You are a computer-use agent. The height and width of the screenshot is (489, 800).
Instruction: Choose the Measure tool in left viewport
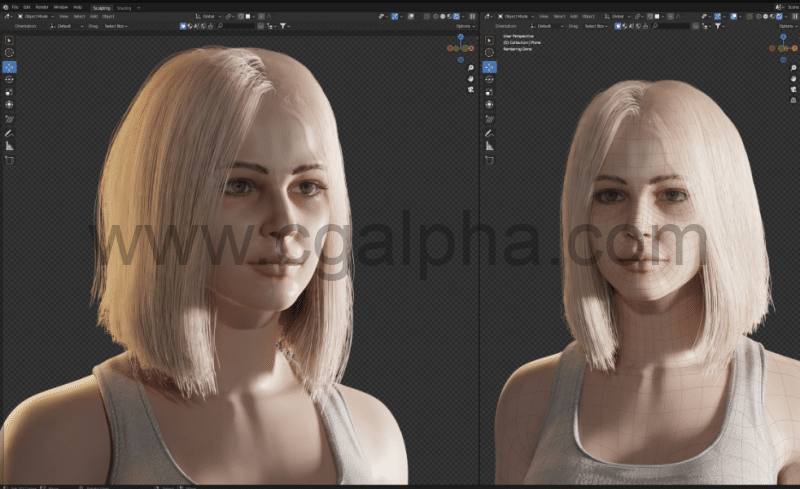point(9,146)
